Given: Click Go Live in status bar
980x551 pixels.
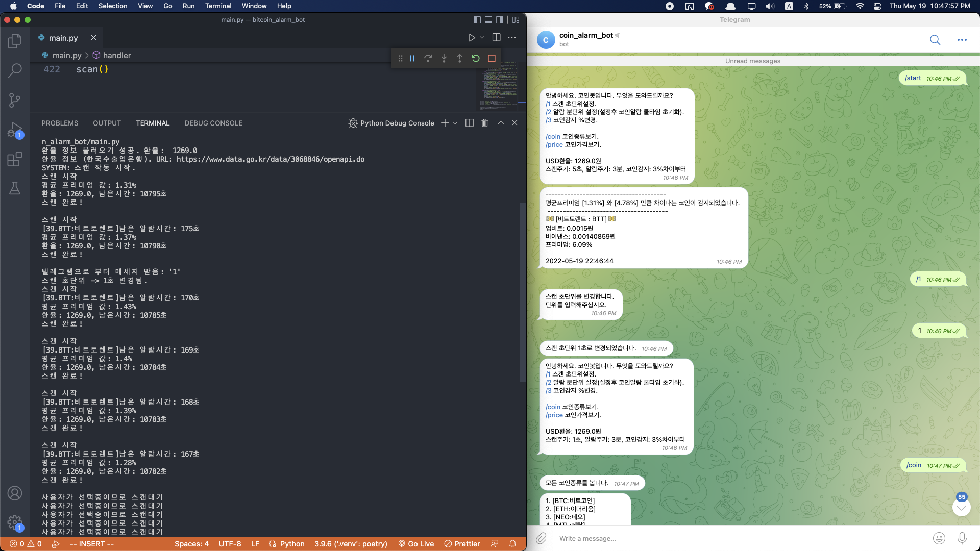Looking at the screenshot, I should 416,544.
